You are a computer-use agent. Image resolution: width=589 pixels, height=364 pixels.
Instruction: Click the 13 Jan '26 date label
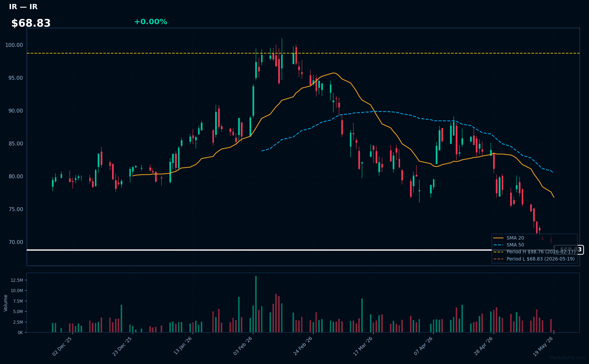coord(182,346)
